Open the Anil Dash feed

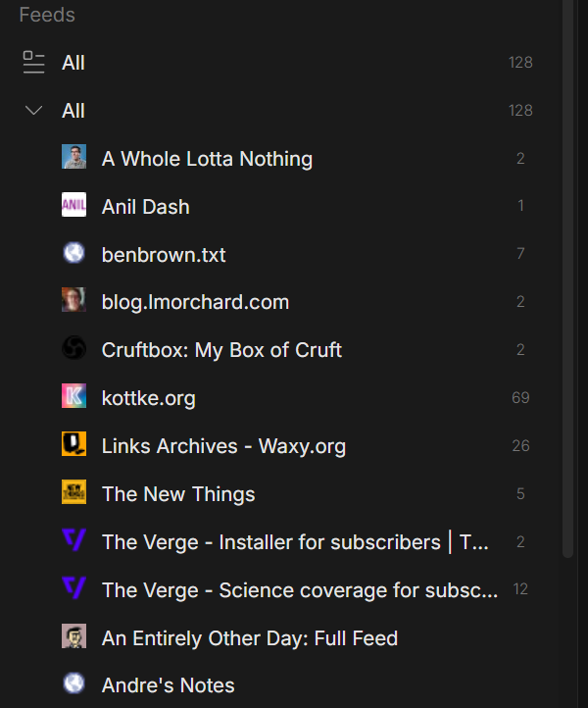(x=146, y=207)
